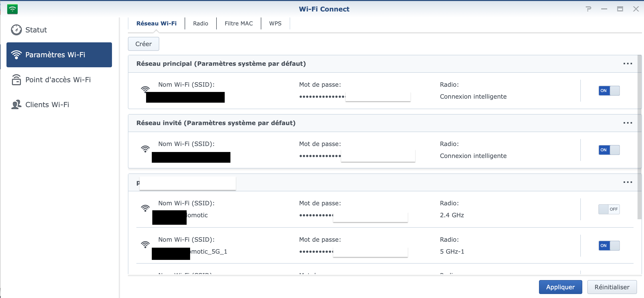The height and width of the screenshot is (298, 644).
Task: Open Réseau invité three-dot options menu
Action: (x=627, y=123)
